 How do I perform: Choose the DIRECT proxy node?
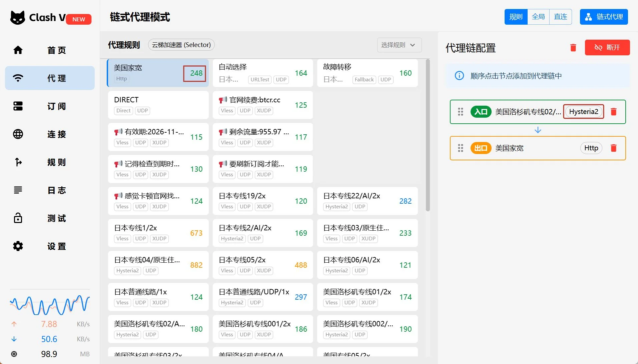point(158,105)
